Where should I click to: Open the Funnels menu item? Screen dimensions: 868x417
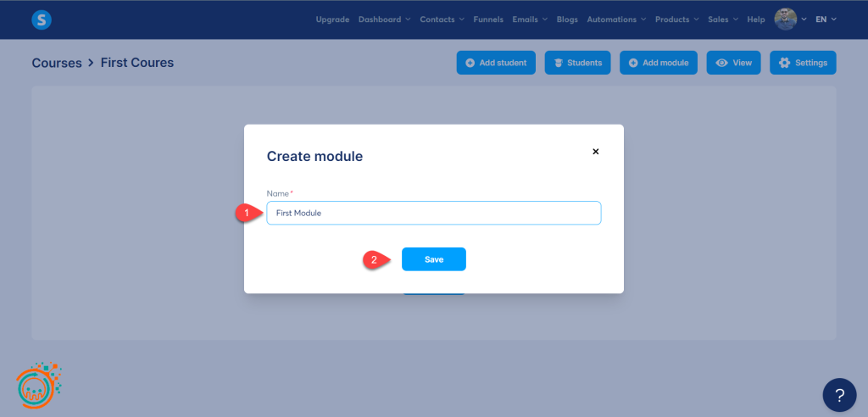(x=488, y=19)
